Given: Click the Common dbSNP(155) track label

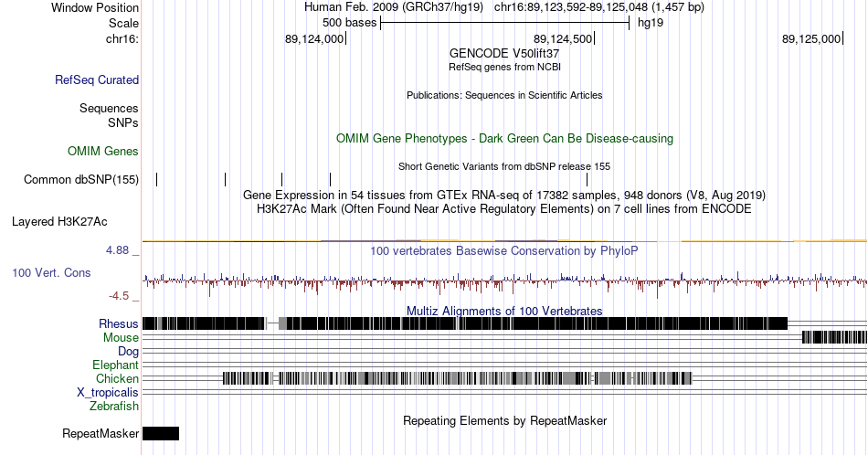Looking at the screenshot, I should [x=81, y=179].
